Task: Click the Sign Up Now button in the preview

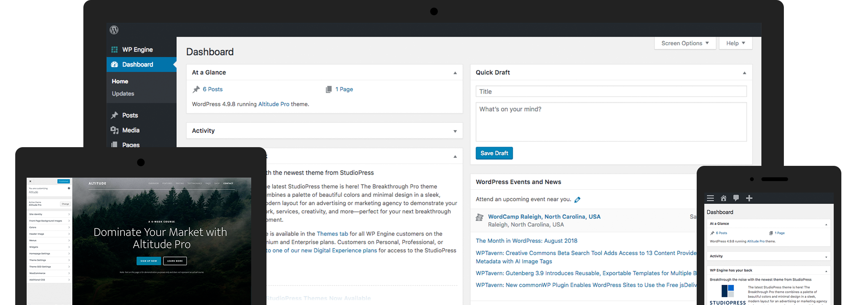Action: [148, 261]
